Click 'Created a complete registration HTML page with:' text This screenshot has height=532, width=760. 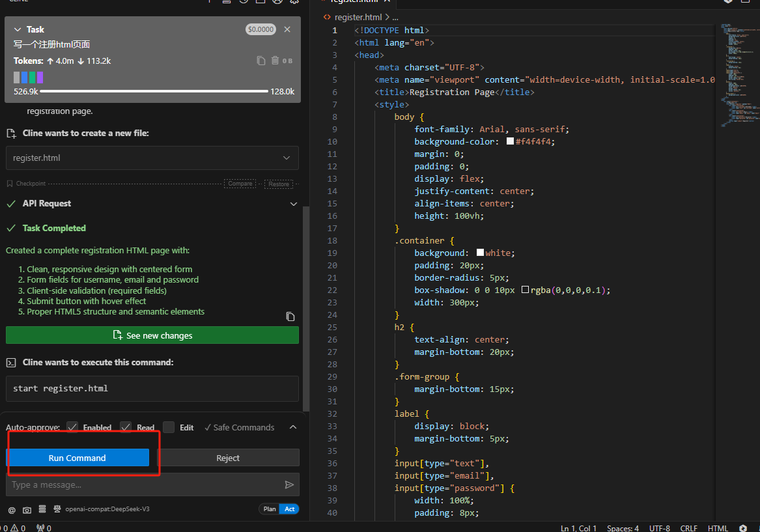[x=98, y=251]
